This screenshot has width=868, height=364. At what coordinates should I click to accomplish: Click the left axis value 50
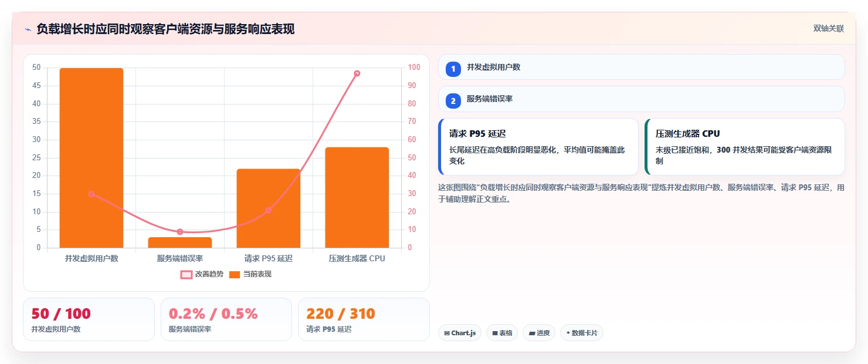click(x=37, y=68)
